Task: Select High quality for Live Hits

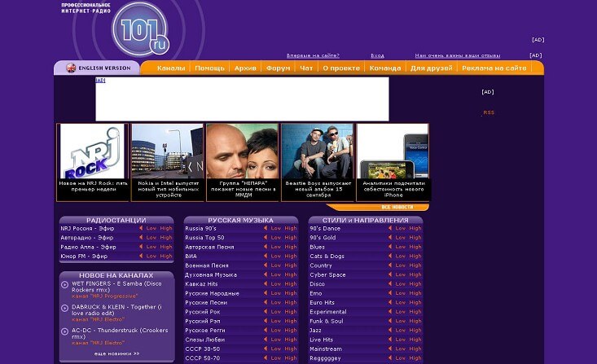Action: click(415, 340)
